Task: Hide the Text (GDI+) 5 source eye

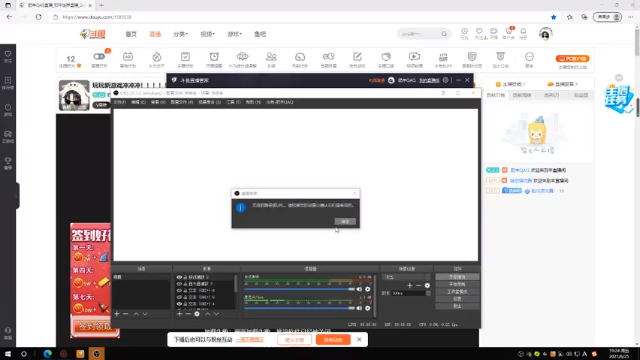Action: (x=179, y=297)
